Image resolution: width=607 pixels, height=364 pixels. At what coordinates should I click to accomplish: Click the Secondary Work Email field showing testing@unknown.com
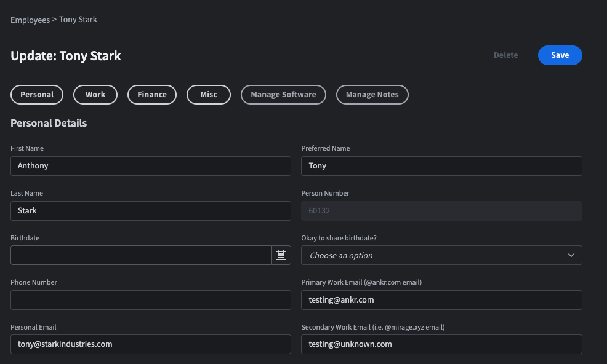(441, 344)
